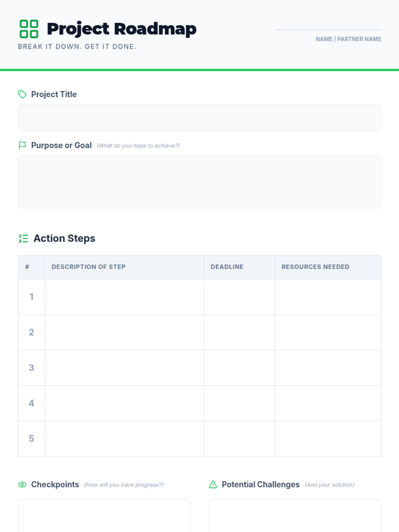Viewport: 399px width, 532px height.
Task: Click the green grid logo icon
Action: coord(29,29)
